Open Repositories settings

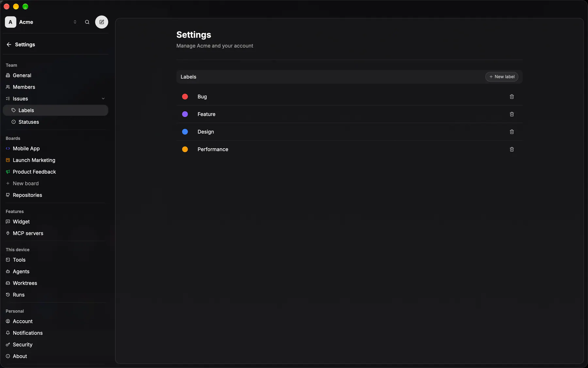point(56,195)
